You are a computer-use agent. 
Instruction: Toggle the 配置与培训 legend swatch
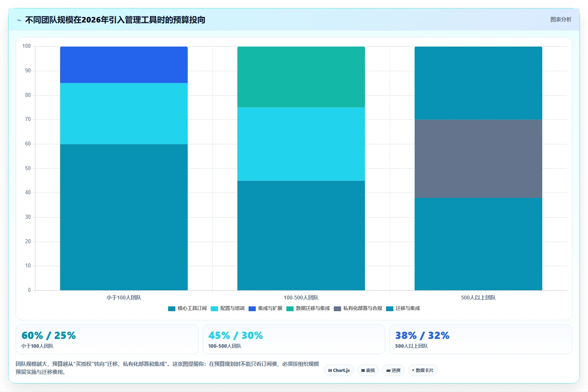tap(214, 309)
